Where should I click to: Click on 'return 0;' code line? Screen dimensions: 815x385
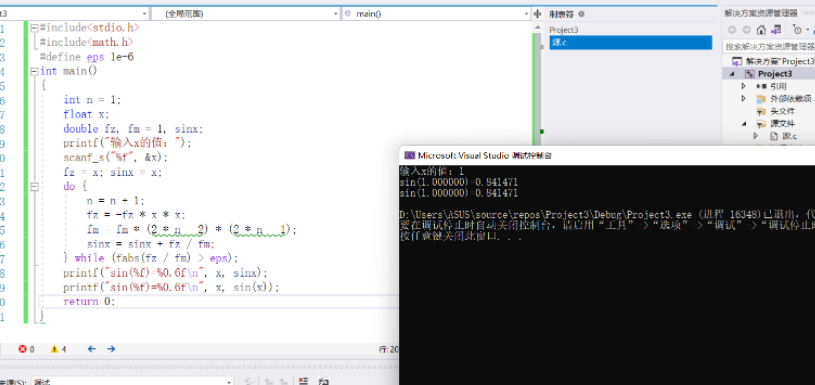click(89, 301)
